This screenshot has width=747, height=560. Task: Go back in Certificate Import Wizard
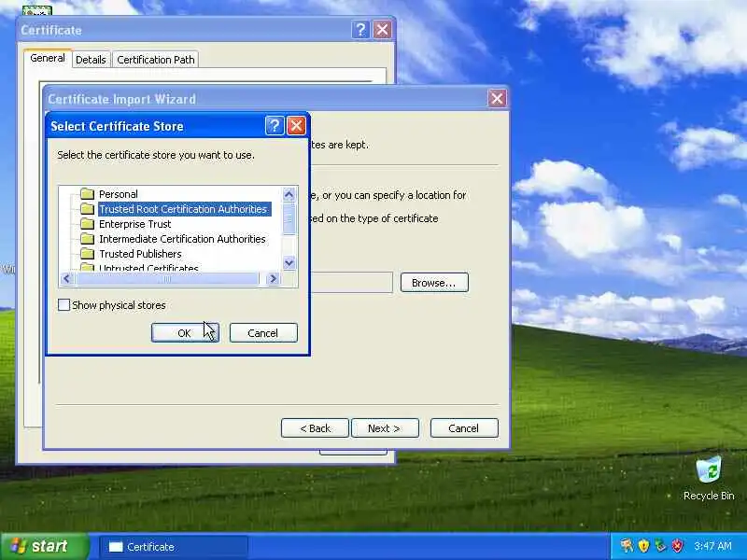315,428
